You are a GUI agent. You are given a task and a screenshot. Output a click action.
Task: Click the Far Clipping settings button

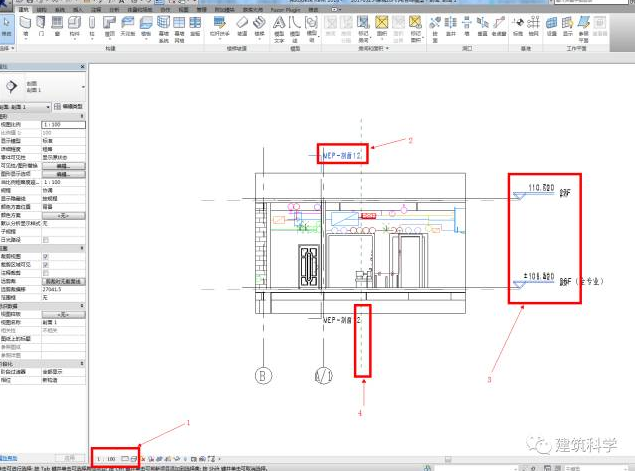point(64,281)
